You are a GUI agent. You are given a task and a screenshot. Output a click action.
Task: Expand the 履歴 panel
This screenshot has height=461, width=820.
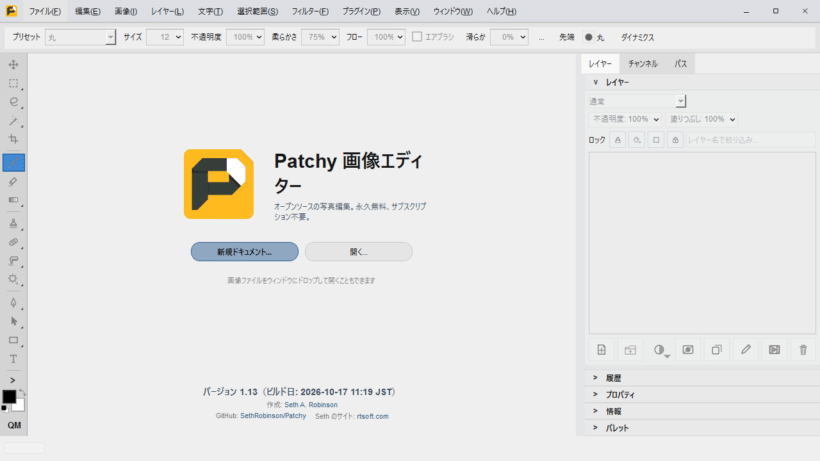(x=595, y=377)
